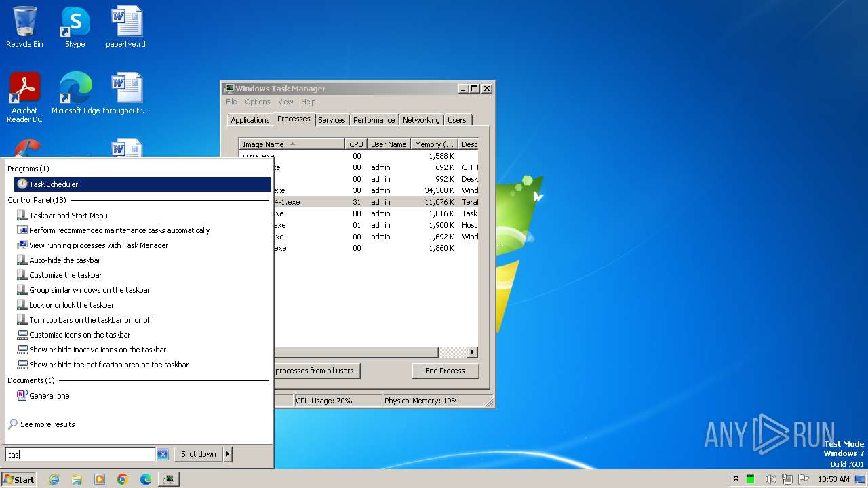Click Show desktop button at taskbar end
Image resolution: width=868 pixels, height=488 pixels.
pyautogui.click(x=860, y=479)
